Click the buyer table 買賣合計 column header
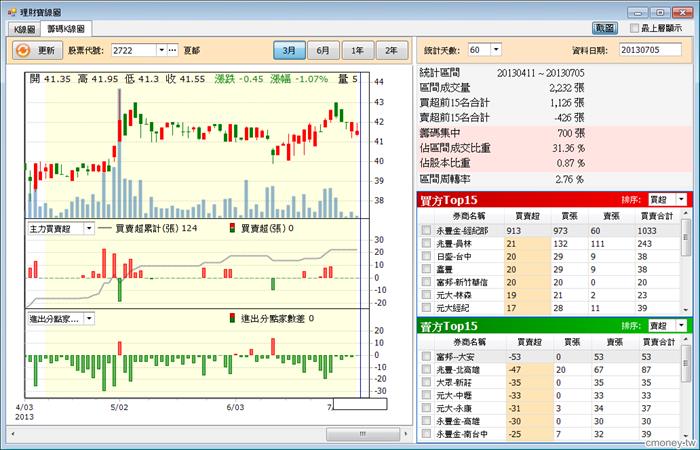Image resolution: width=700 pixels, height=450 pixels. pyautogui.click(x=657, y=216)
